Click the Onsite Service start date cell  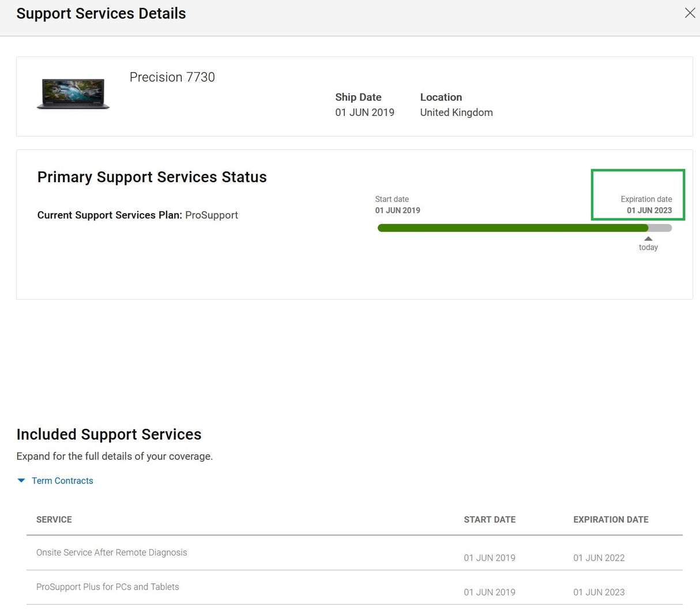click(490, 558)
